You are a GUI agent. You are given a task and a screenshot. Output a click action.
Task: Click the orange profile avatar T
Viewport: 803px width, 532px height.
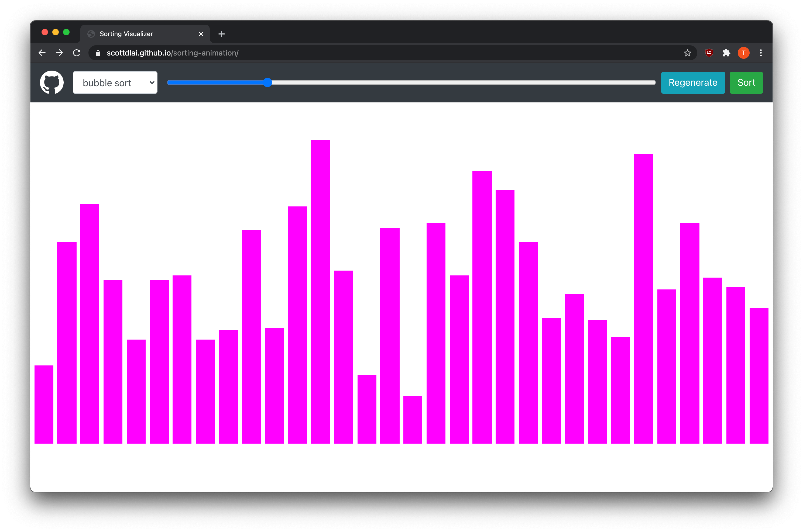(x=743, y=53)
